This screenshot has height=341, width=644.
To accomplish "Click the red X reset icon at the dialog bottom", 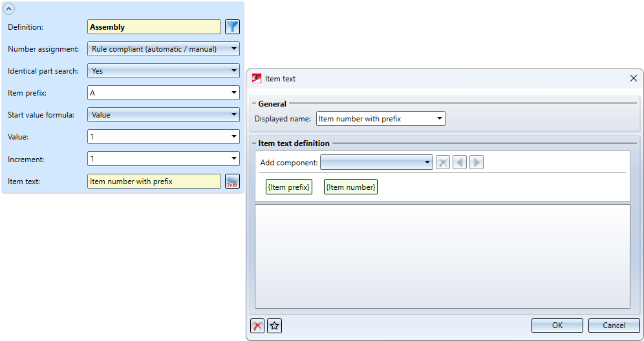I will [x=257, y=325].
